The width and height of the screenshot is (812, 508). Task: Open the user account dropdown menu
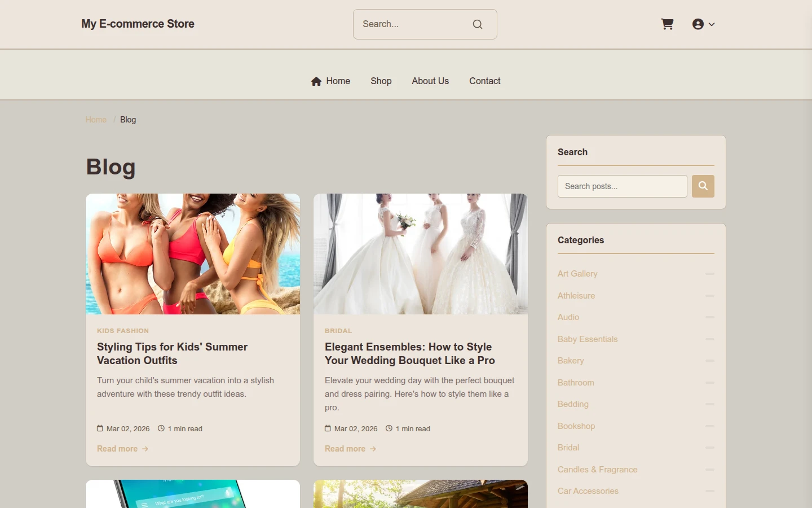pyautogui.click(x=703, y=24)
